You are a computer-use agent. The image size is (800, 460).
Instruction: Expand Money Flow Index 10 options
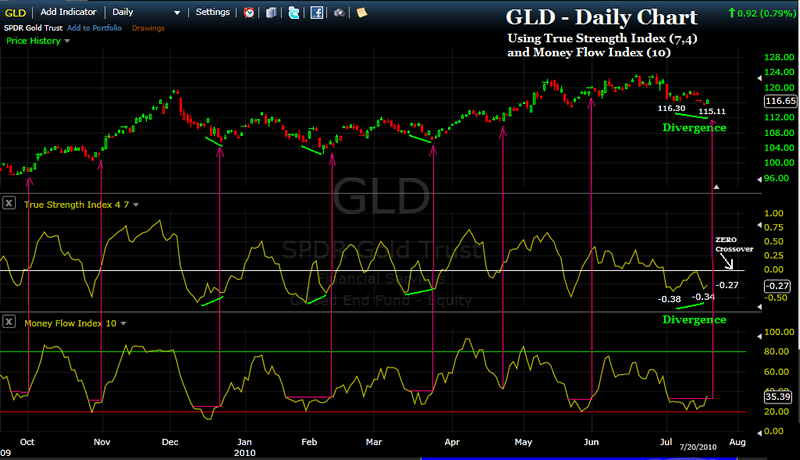click(123, 323)
